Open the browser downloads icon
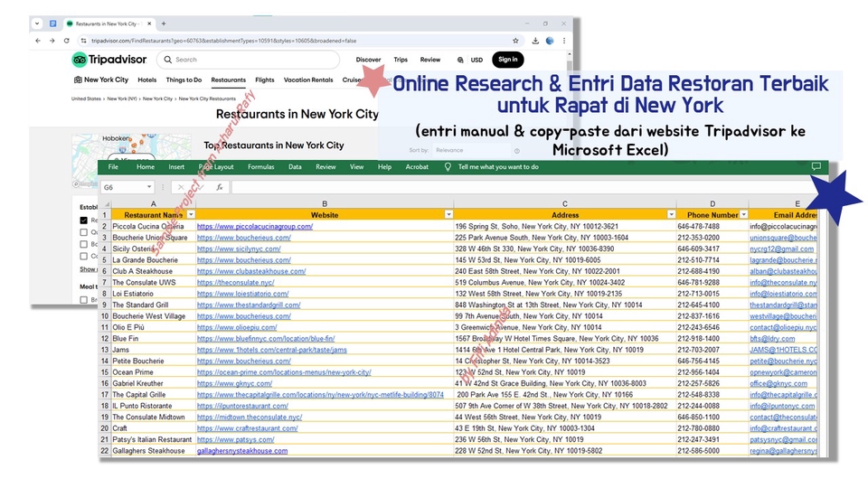Viewport: 868px width, 488px height. [x=535, y=41]
